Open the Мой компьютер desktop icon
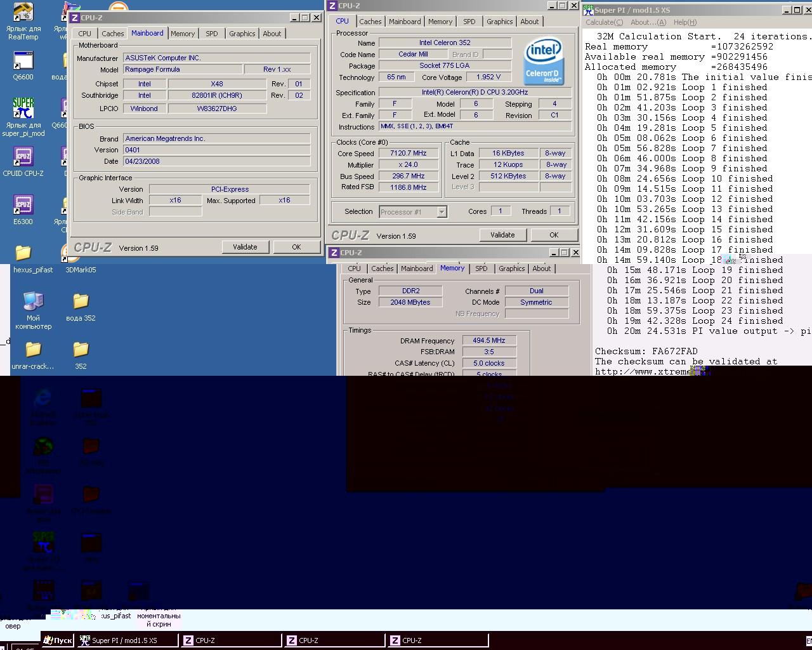Viewport: 812px width, 650px height. pos(33,310)
